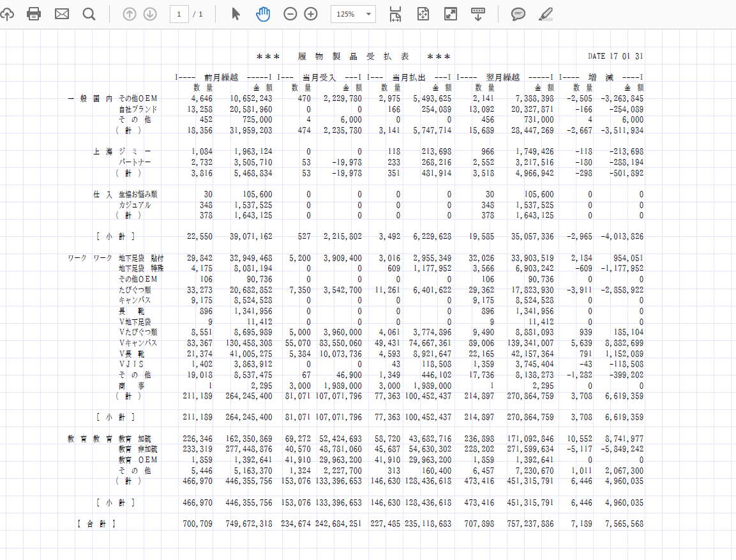Viewport: 736px width, 560px height.
Task: Add a sticky note comment
Action: pos(518,14)
